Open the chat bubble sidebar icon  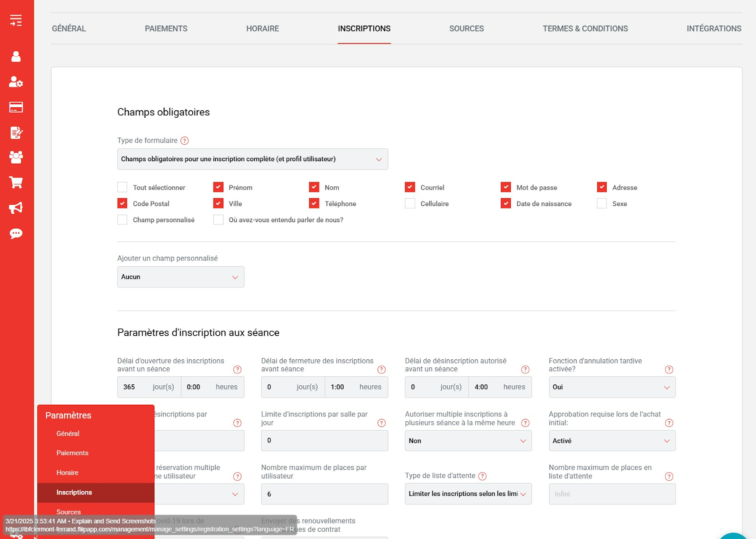16,234
